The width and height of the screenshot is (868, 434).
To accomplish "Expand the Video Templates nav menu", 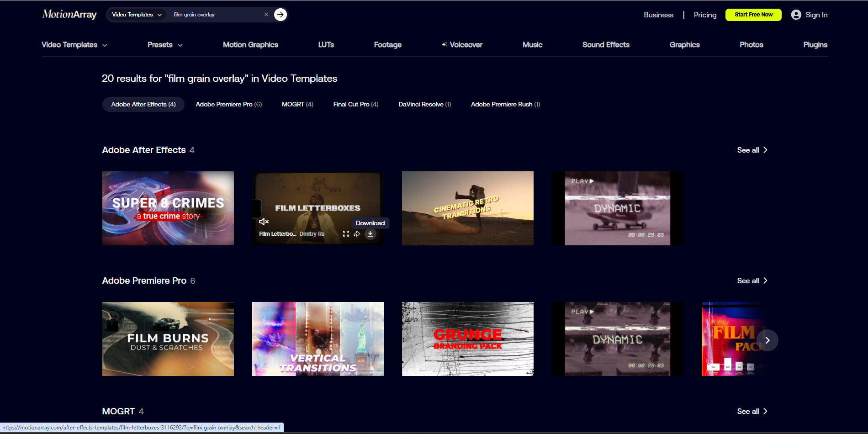I will click(x=74, y=45).
